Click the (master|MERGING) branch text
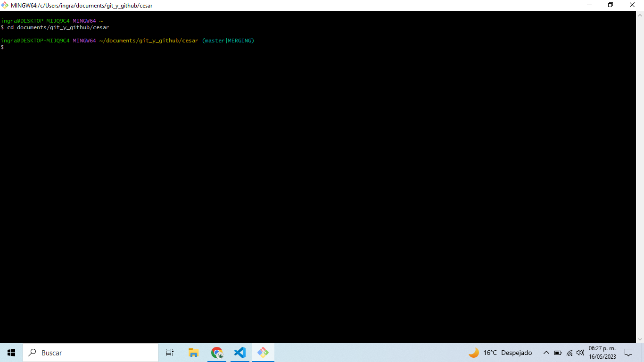 [x=228, y=41]
